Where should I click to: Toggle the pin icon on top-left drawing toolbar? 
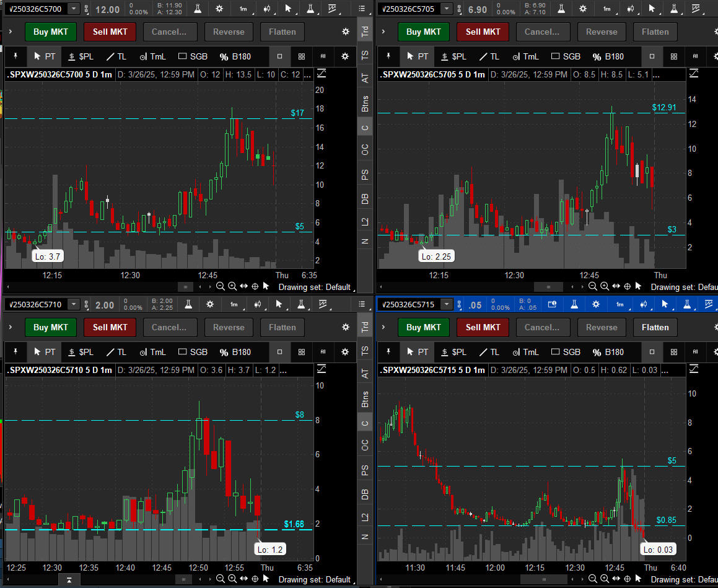tap(15, 56)
